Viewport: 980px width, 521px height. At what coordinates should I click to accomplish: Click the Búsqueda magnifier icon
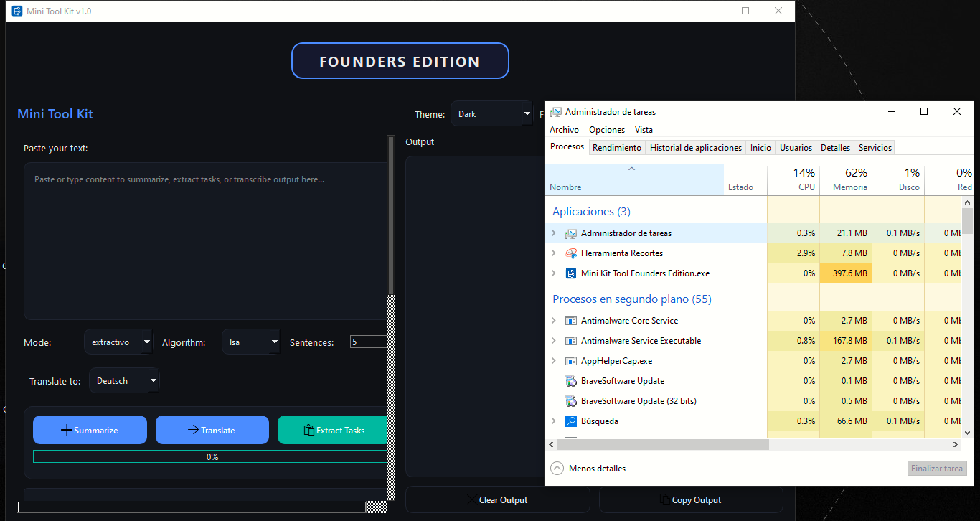tap(571, 421)
